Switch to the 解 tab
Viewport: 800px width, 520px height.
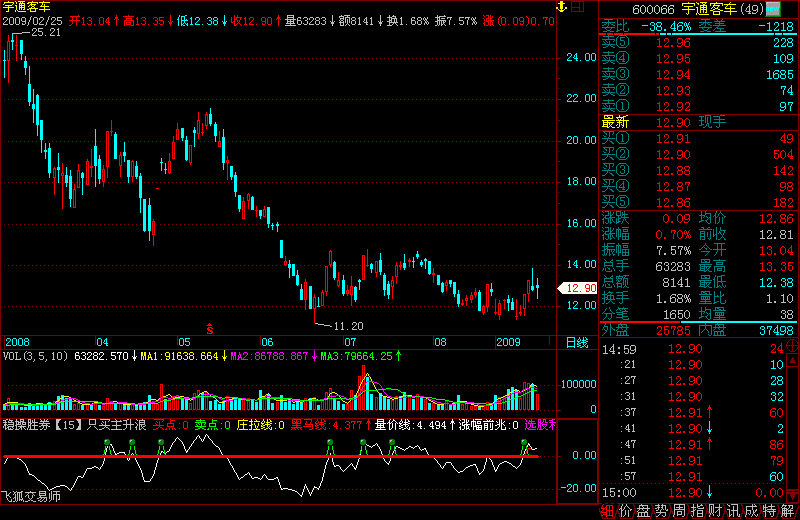click(787, 511)
